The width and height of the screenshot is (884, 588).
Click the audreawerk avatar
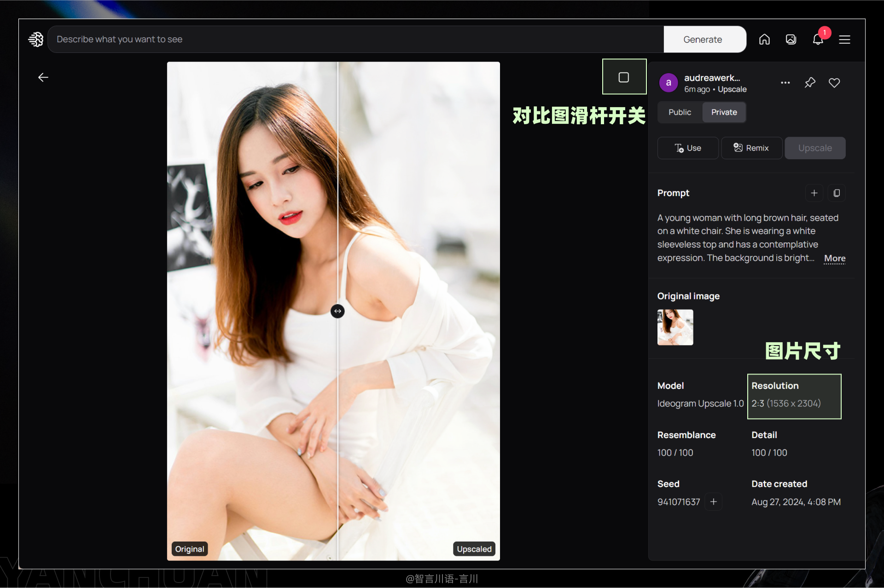(x=669, y=83)
